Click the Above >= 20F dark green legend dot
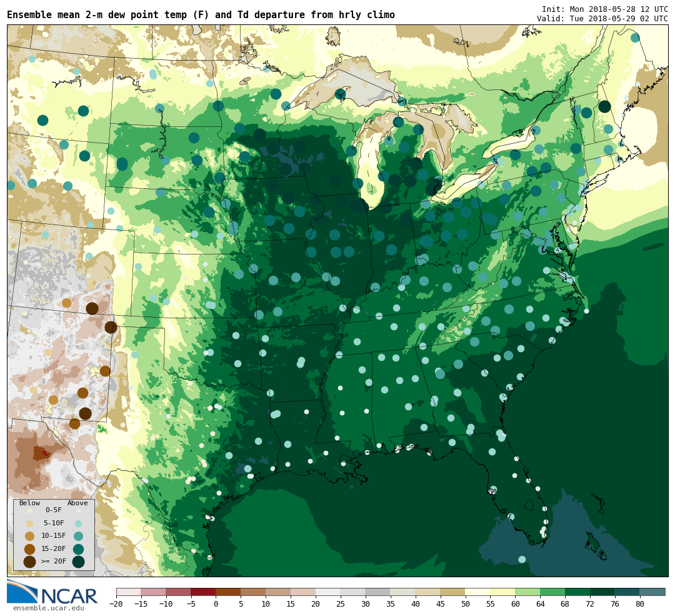675x616 pixels. pos(78,562)
